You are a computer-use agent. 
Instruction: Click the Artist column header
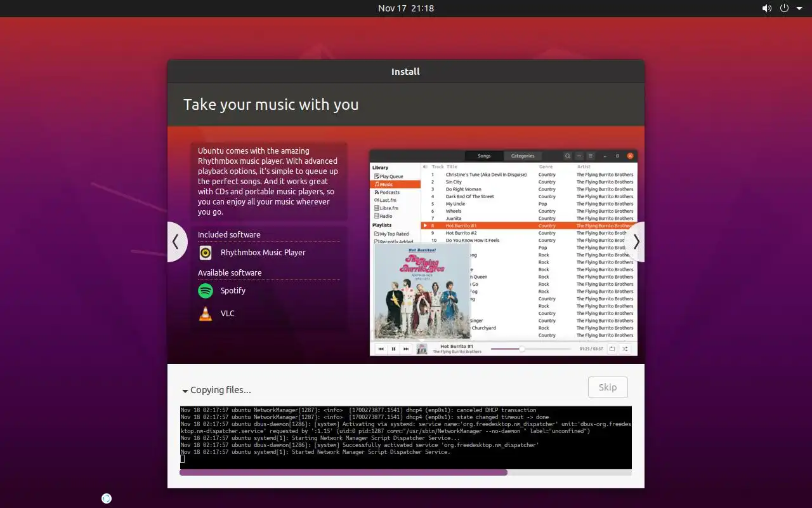[584, 167]
